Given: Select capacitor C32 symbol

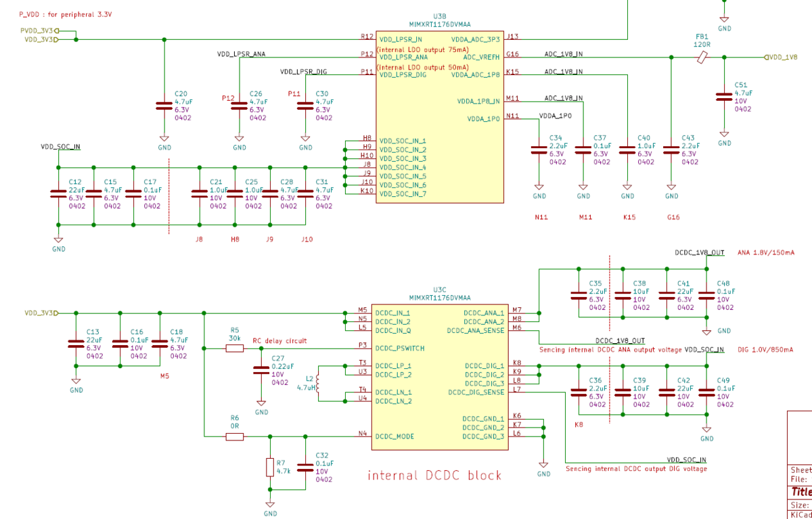Looking at the screenshot, I should [306, 468].
